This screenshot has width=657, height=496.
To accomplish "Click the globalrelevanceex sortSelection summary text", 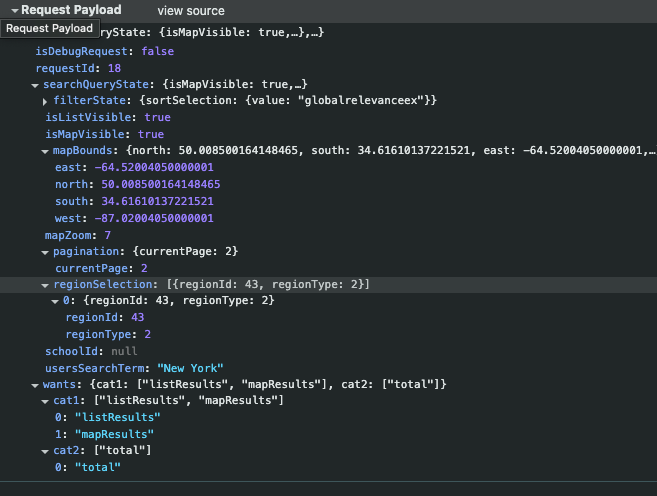I will pyautogui.click(x=288, y=101).
